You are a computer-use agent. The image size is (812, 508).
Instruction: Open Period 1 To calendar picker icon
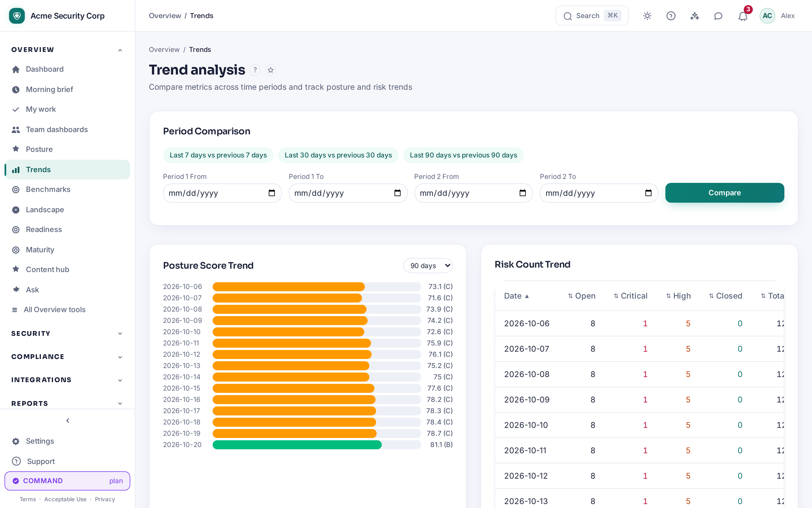397,193
